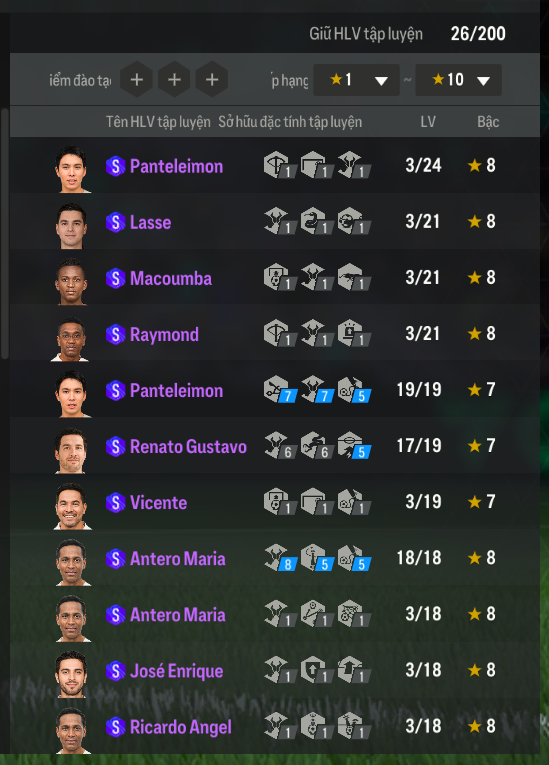
Task: Select the 3/24 Panteleimon coach row
Action: click(275, 165)
